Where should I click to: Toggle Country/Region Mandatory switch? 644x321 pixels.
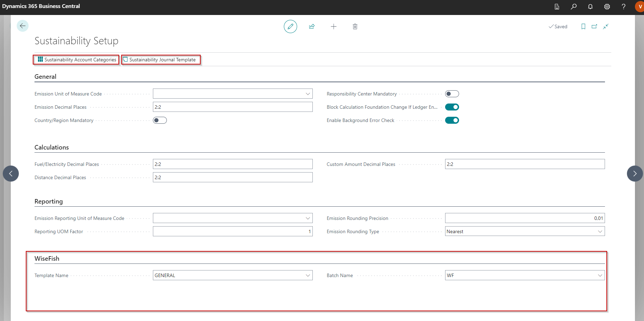[160, 120]
